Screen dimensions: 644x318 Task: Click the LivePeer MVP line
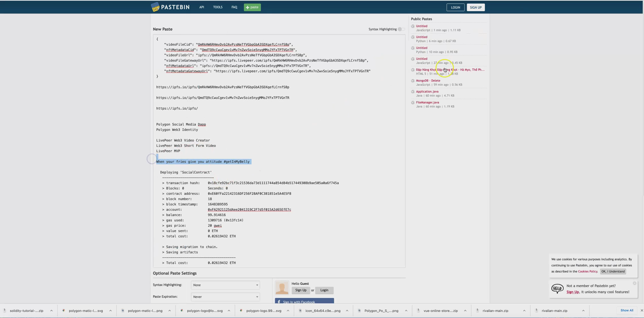pos(168,151)
